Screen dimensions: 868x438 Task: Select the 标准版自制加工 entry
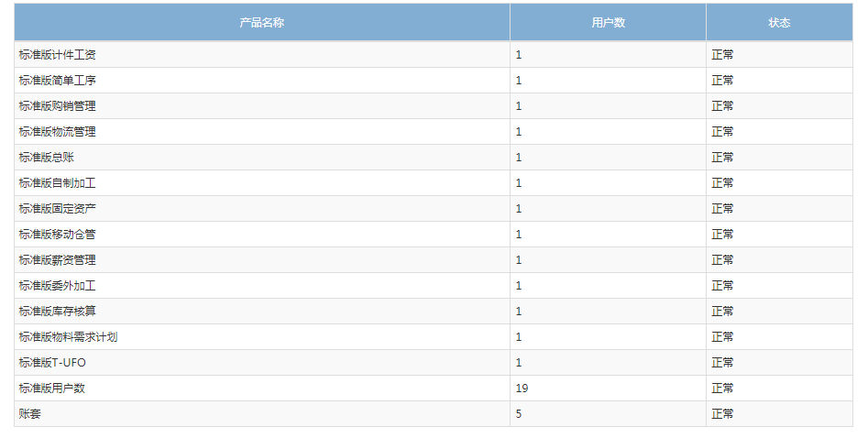[x=58, y=182]
